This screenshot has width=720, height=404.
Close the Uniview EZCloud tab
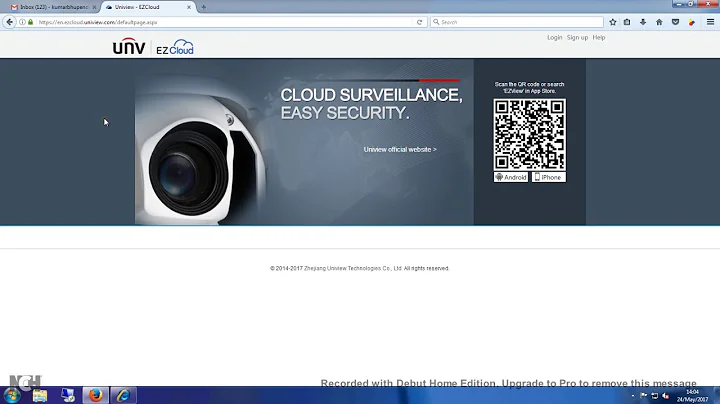pos(189,7)
